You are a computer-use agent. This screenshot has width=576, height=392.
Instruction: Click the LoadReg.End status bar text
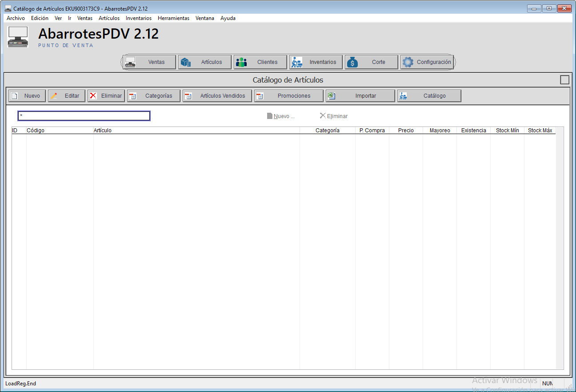(x=20, y=384)
